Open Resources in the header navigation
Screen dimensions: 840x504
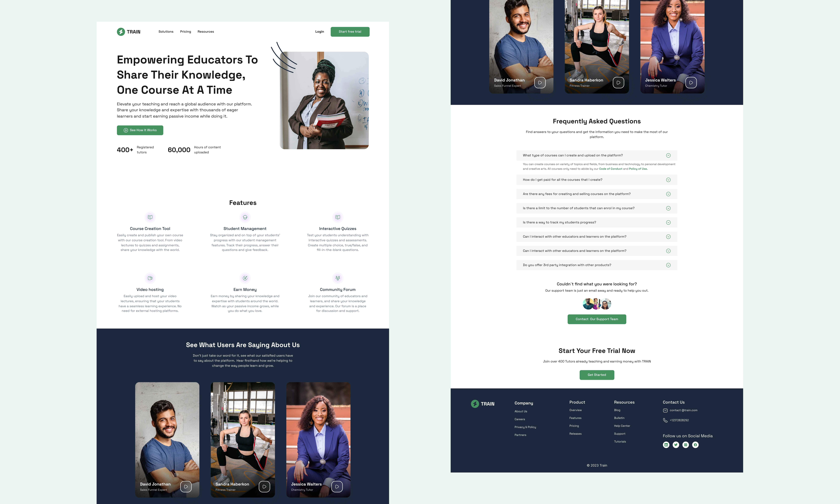coord(206,32)
